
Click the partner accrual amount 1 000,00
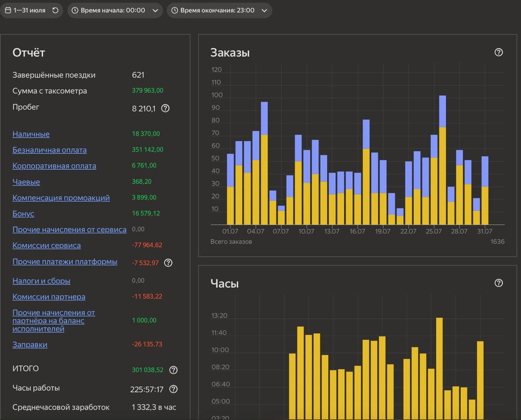pos(144,320)
